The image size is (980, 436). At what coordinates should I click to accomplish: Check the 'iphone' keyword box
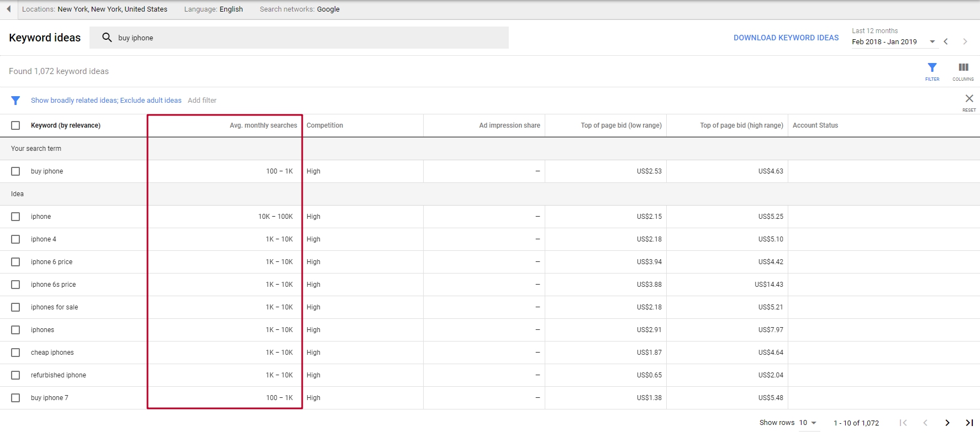click(15, 217)
